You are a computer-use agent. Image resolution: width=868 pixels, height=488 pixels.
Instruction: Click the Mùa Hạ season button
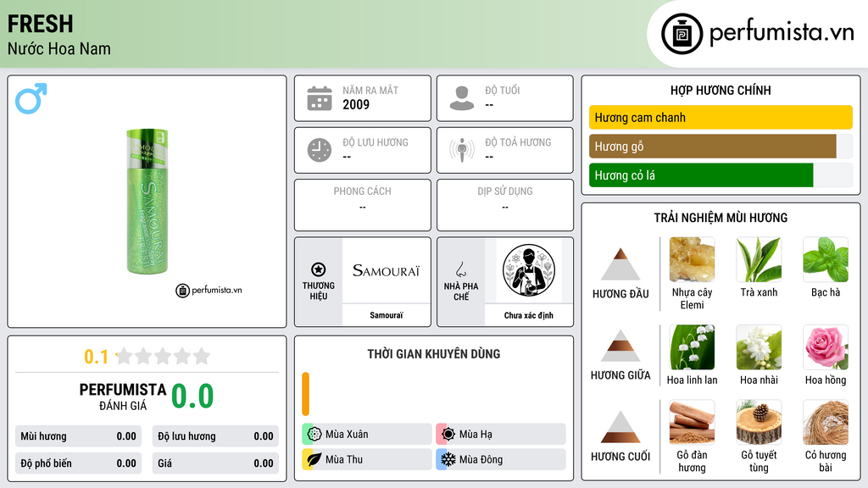(x=501, y=435)
